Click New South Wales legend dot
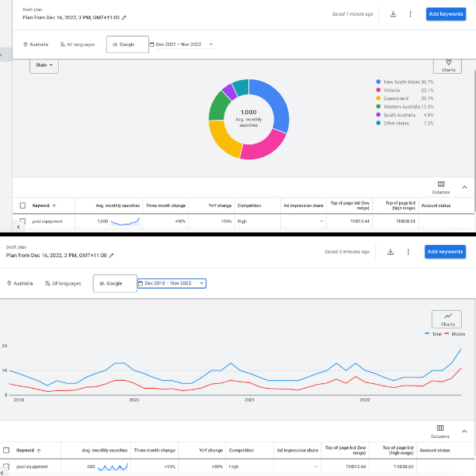The height and width of the screenshot is (476, 476). pos(378,82)
